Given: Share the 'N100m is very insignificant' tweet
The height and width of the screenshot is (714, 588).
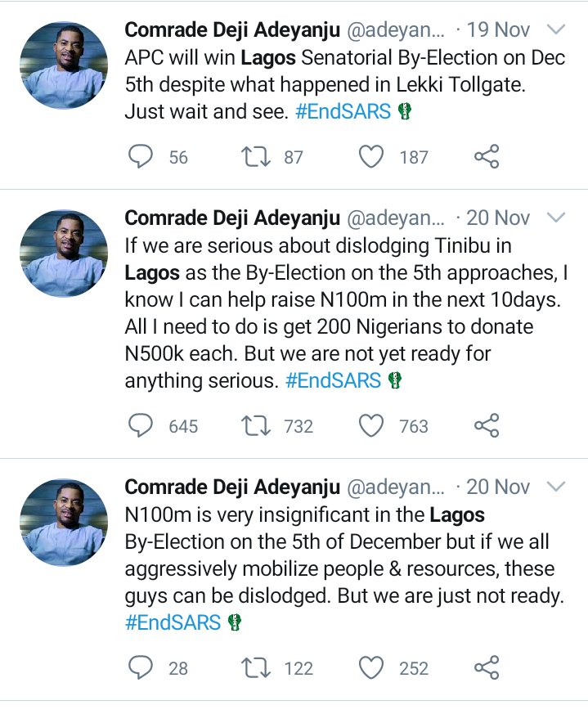Looking at the screenshot, I should [487, 667].
